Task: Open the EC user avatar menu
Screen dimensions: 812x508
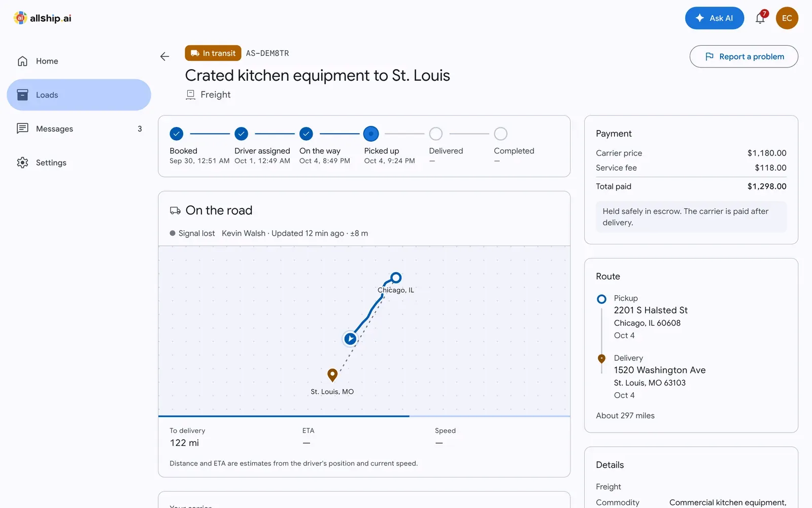Action: (x=787, y=18)
